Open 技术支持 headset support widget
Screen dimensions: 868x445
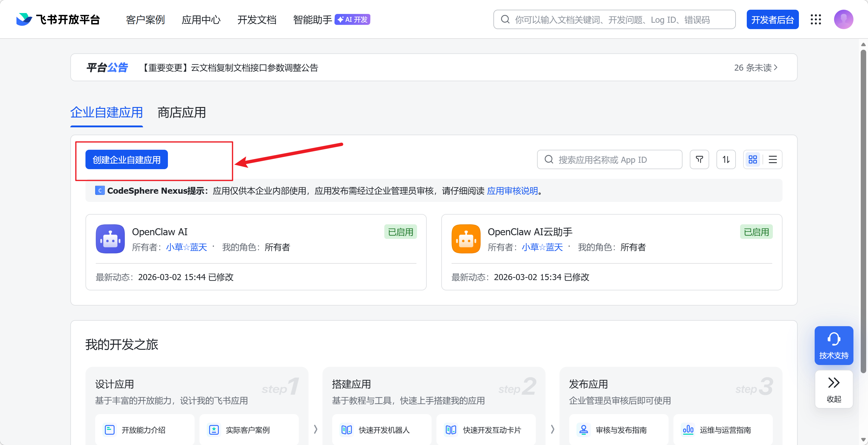[x=834, y=345]
